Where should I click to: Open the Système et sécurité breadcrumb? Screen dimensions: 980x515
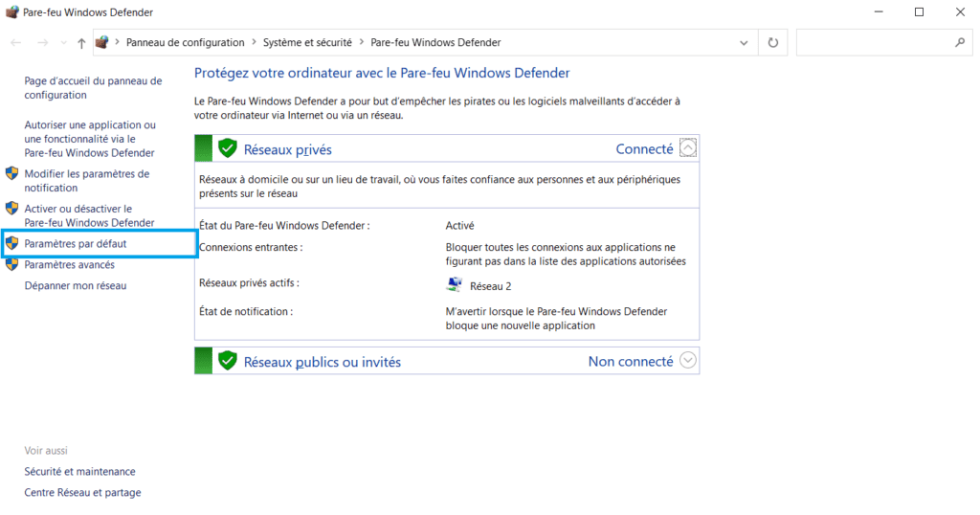(307, 42)
